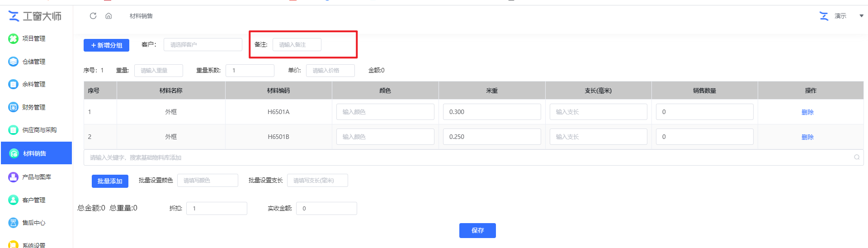Click the 备注 input field

click(297, 45)
